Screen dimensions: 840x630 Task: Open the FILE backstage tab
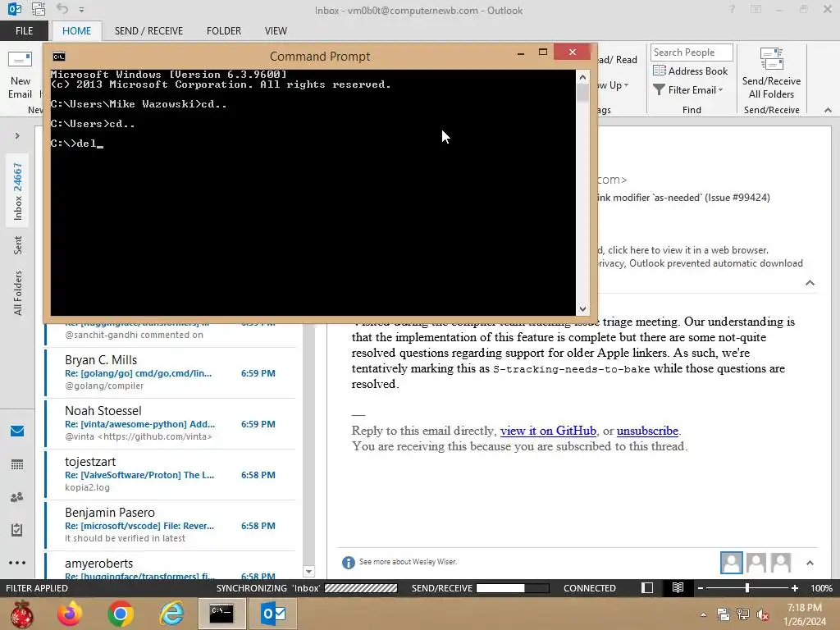[24, 31]
